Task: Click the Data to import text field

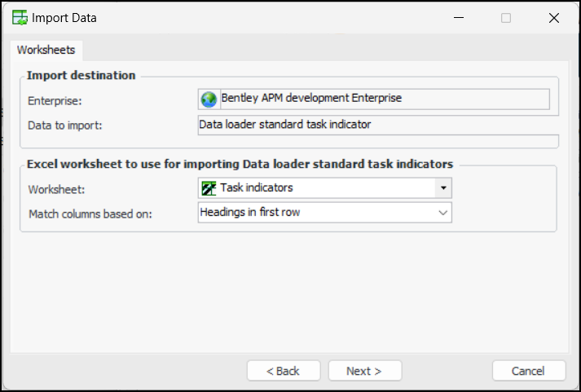Action: coord(375,125)
